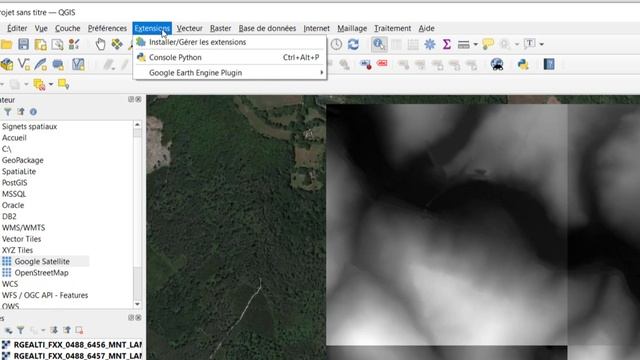The width and height of the screenshot is (640, 360).
Task: Create new virtual layer icon
Action: [78, 64]
